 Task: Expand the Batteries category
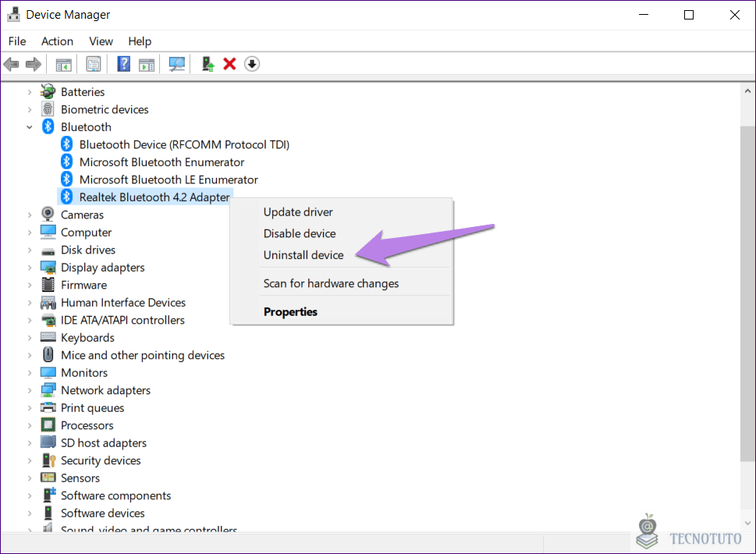pyautogui.click(x=30, y=92)
